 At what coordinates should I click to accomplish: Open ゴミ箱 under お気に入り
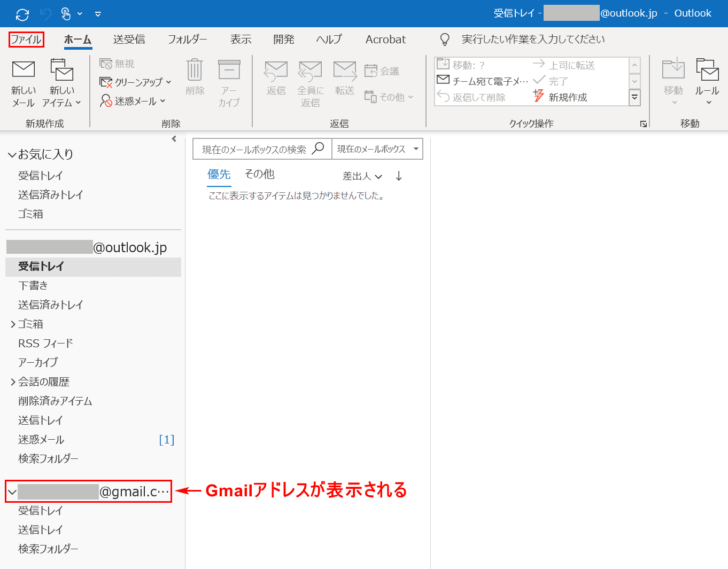[30, 214]
